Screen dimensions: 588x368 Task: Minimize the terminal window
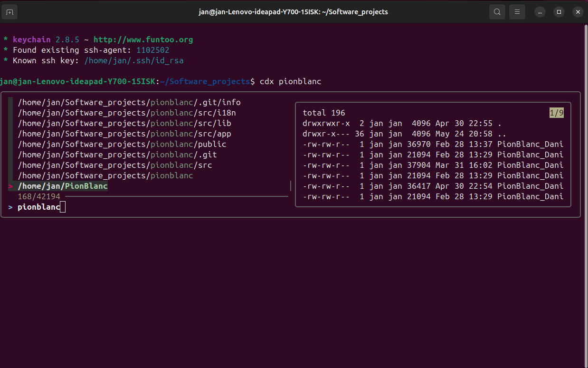click(540, 12)
